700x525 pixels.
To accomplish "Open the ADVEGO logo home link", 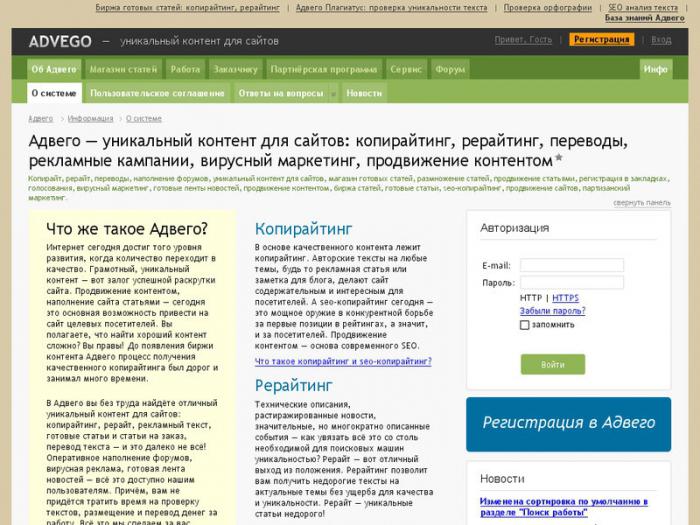I will point(60,42).
